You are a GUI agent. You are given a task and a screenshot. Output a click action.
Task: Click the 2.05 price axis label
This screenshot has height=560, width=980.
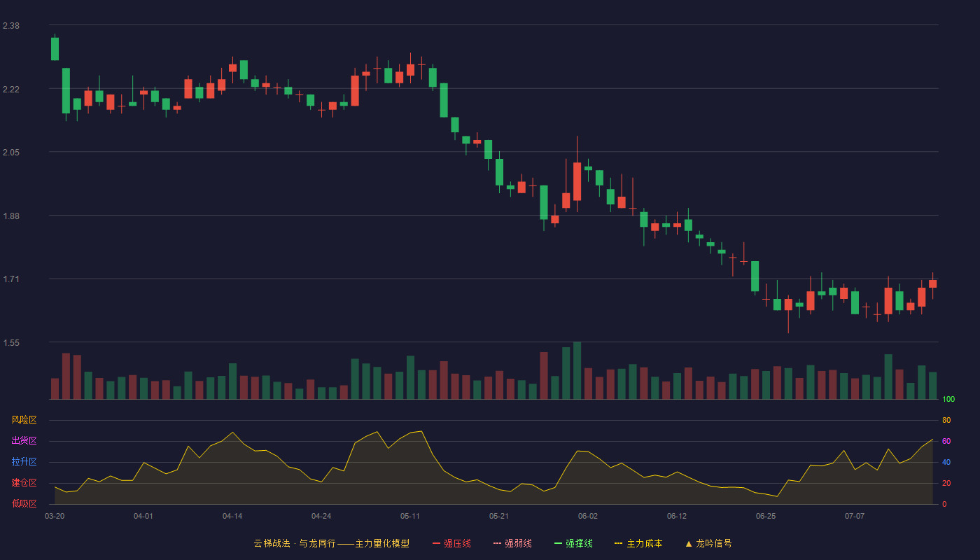11,153
